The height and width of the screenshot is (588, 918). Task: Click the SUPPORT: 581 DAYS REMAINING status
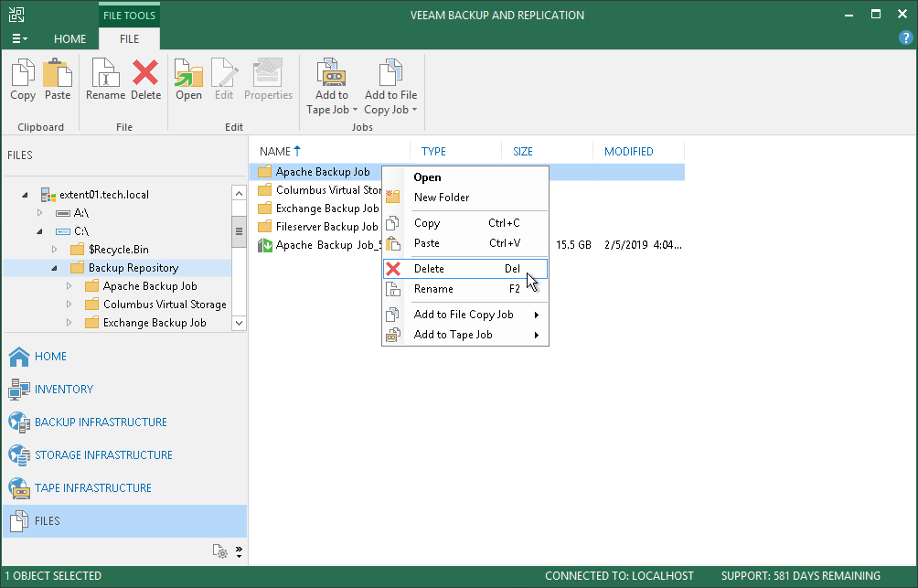click(800, 576)
